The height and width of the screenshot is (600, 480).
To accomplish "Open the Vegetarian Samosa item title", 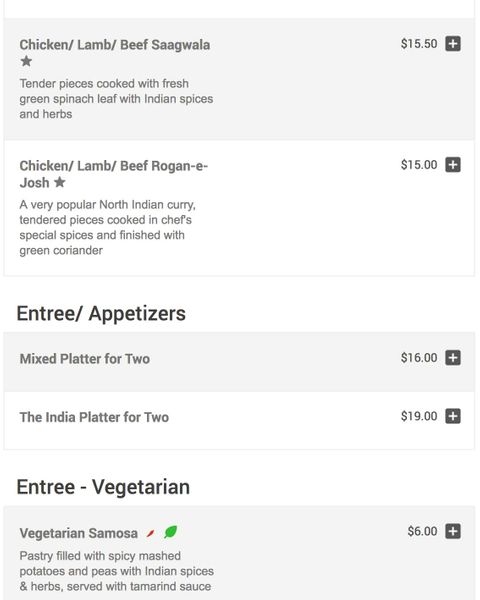I will [x=78, y=533].
